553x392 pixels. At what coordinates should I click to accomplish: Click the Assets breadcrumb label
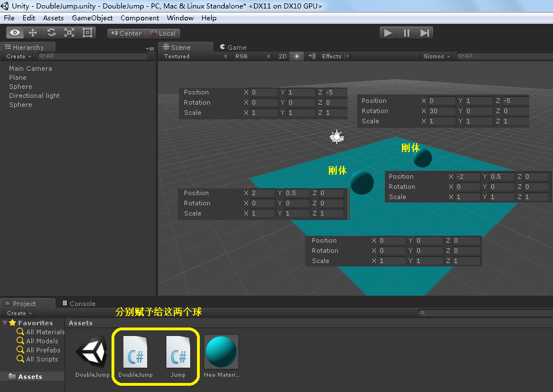(81, 323)
